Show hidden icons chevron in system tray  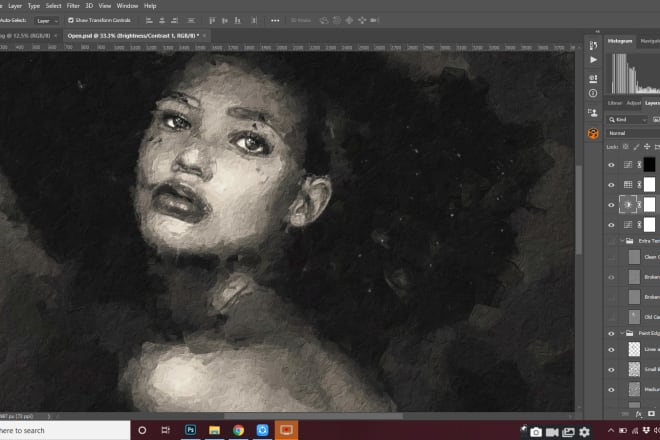(x=611, y=430)
